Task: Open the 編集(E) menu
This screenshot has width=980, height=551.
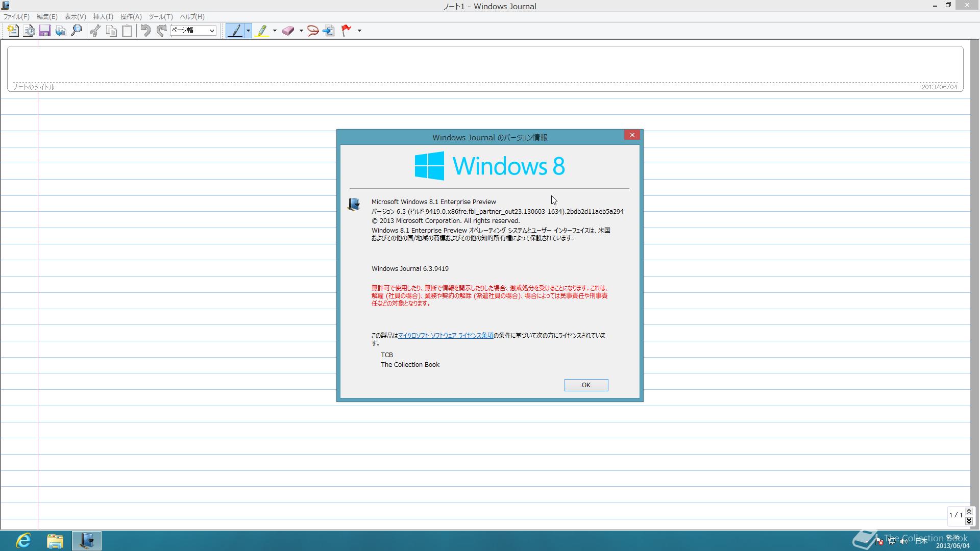Action: click(x=47, y=17)
